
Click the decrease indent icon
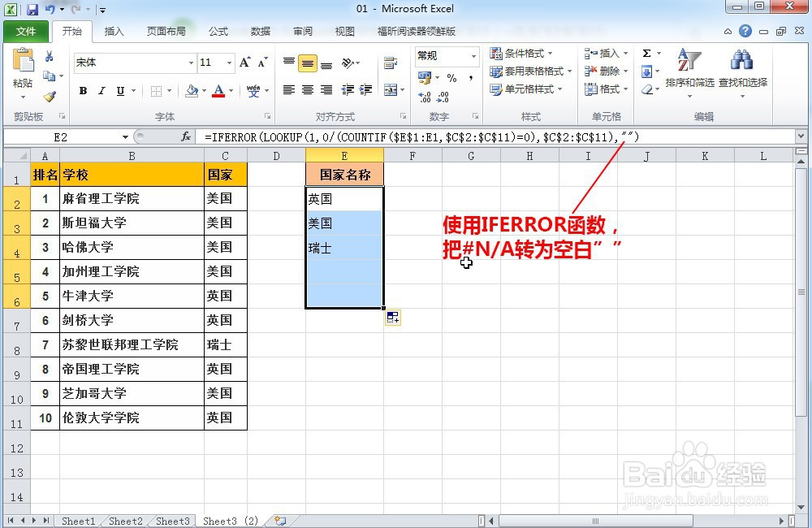coord(348,90)
